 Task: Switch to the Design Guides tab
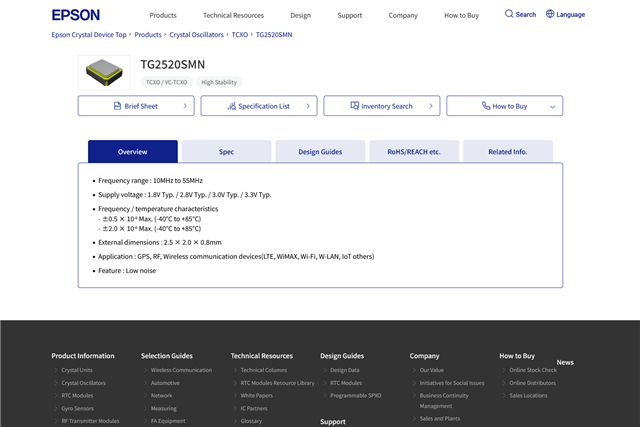(320, 151)
